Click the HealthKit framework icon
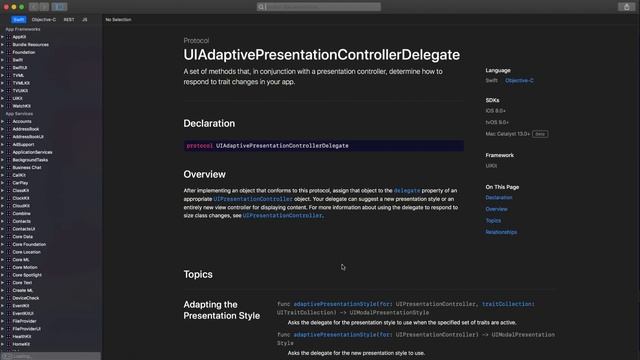Image resolution: width=640 pixels, height=360 pixels. click(9, 336)
